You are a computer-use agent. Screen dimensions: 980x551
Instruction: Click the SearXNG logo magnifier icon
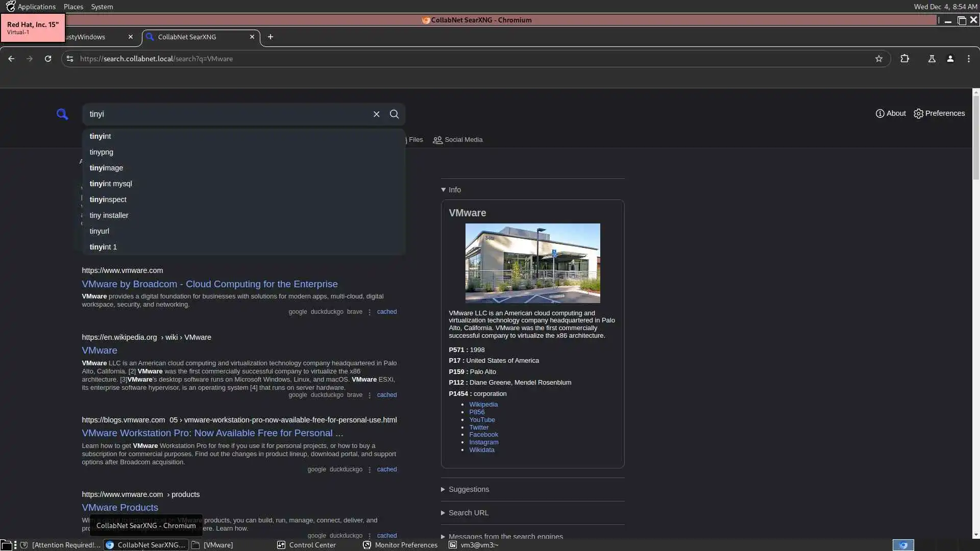tap(62, 114)
